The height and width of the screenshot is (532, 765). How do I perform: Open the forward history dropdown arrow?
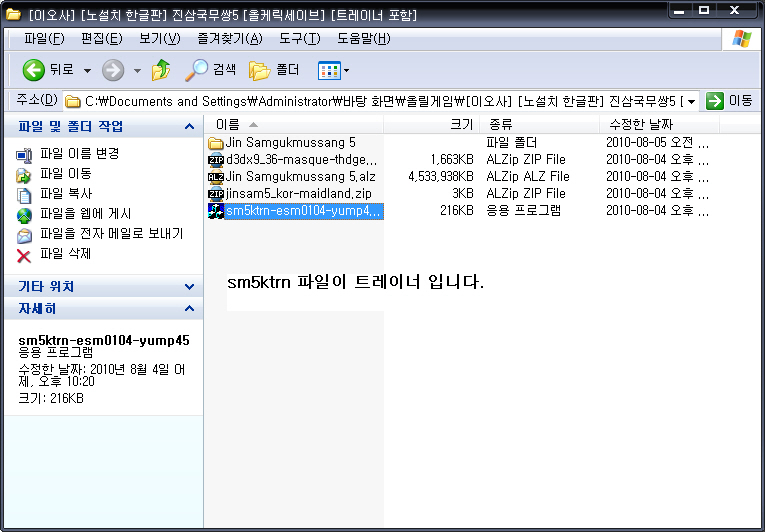click(137, 71)
